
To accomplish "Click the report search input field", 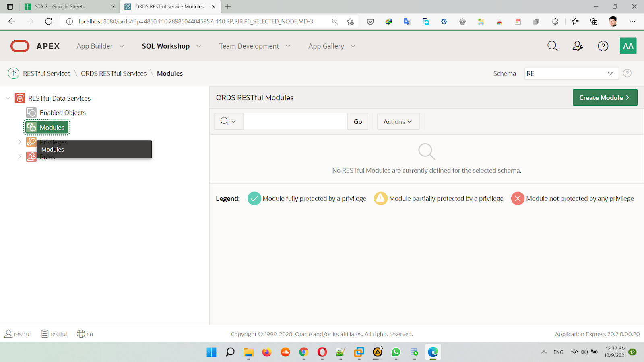I will click(295, 121).
